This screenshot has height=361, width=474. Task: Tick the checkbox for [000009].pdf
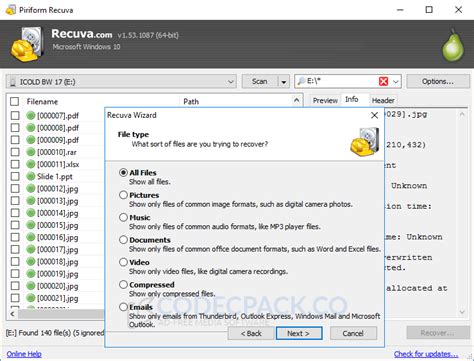15,140
